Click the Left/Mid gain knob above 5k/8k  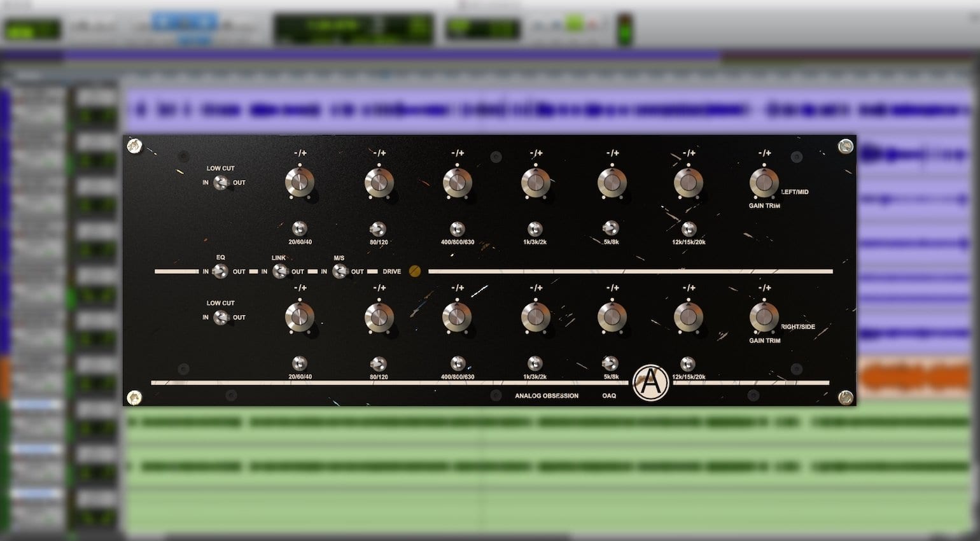click(x=612, y=183)
